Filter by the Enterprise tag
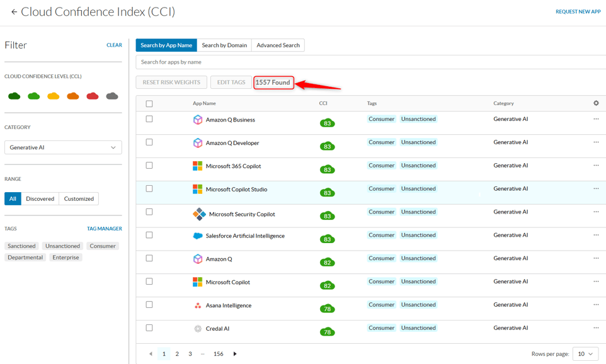606x364 pixels. click(66, 258)
